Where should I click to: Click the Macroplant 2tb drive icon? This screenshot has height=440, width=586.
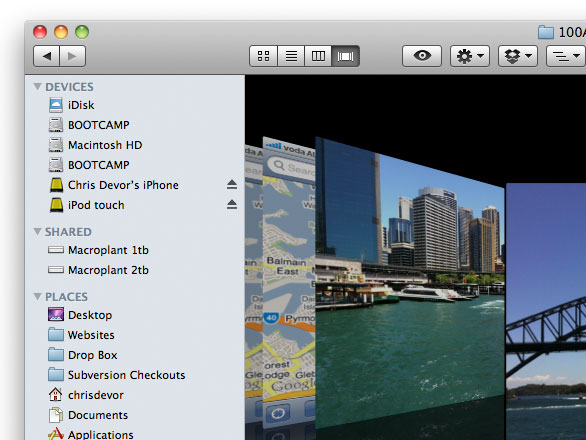[56, 270]
